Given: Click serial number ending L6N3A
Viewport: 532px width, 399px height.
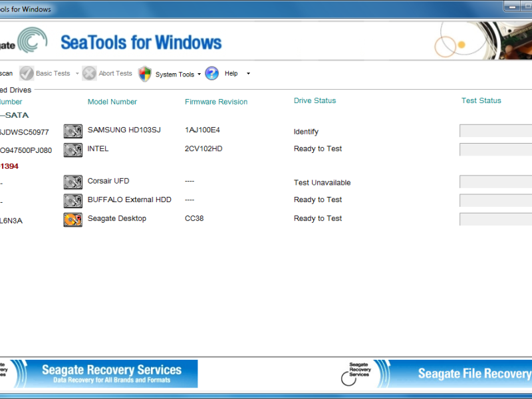Looking at the screenshot, I should (x=11, y=221).
